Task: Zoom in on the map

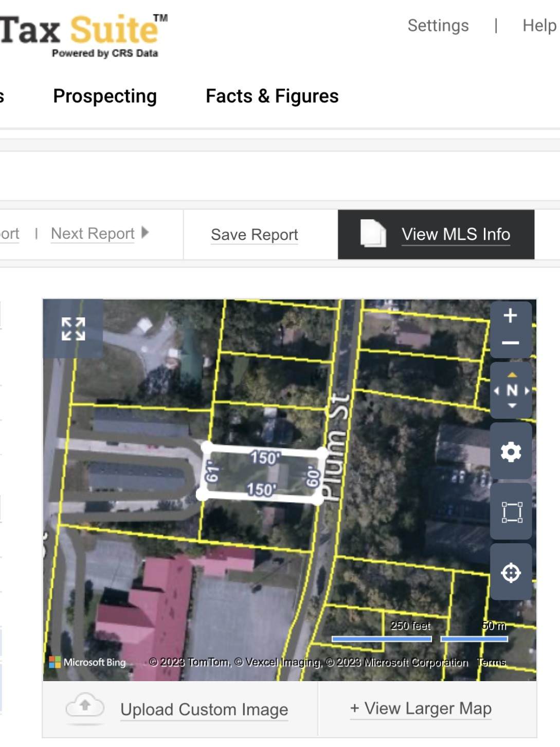Action: pyautogui.click(x=510, y=316)
